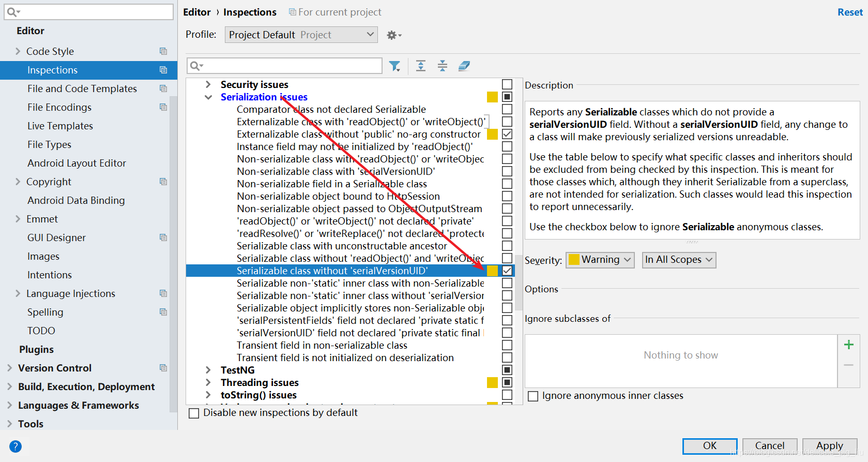Image resolution: width=868 pixels, height=462 pixels.
Task: Click in the inspections search field
Action: pyautogui.click(x=284, y=66)
